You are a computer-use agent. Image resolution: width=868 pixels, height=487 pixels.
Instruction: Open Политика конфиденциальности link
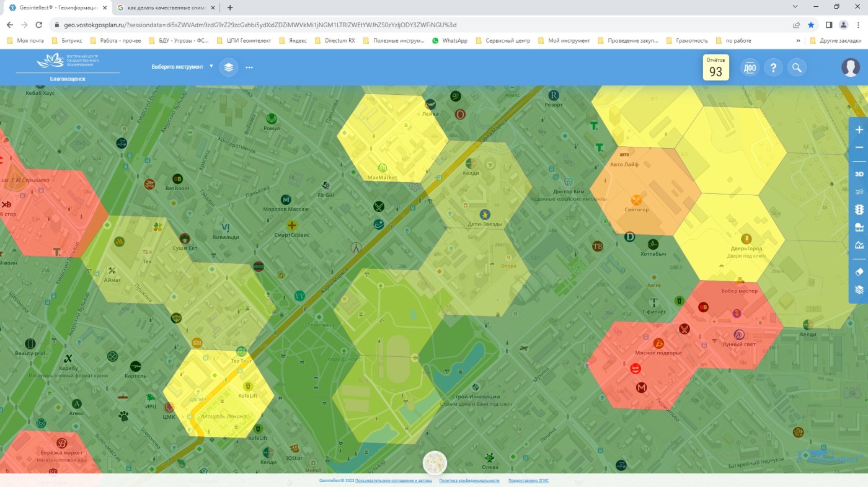[x=469, y=481]
